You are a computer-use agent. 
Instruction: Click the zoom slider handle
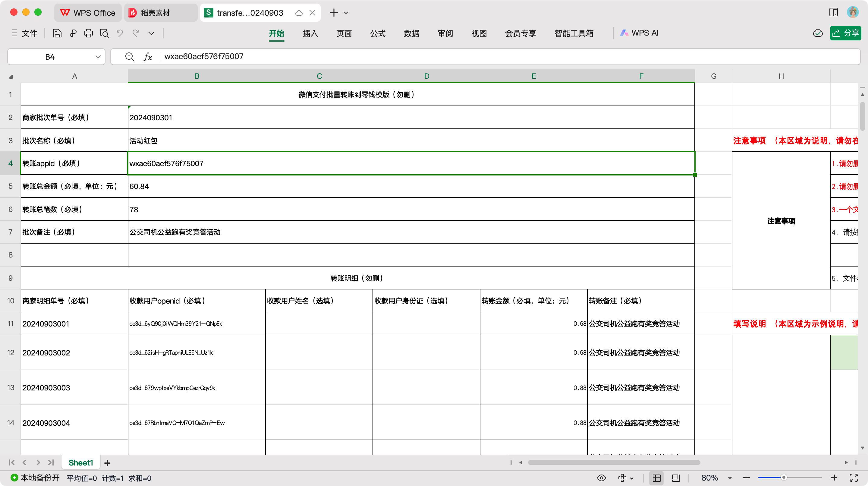784,477
